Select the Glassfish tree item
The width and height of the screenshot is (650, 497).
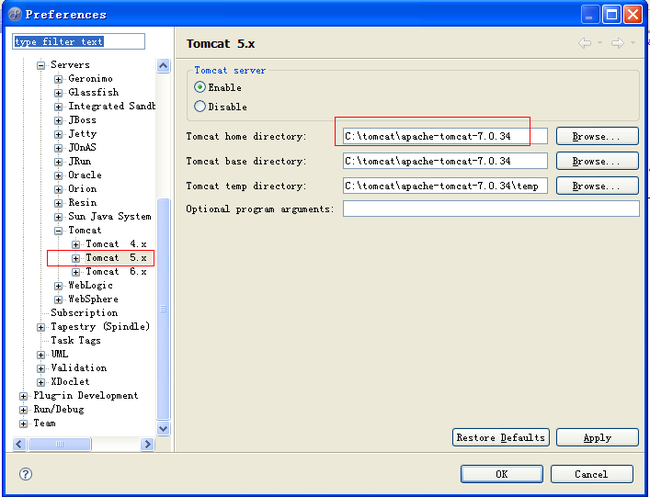(93, 92)
